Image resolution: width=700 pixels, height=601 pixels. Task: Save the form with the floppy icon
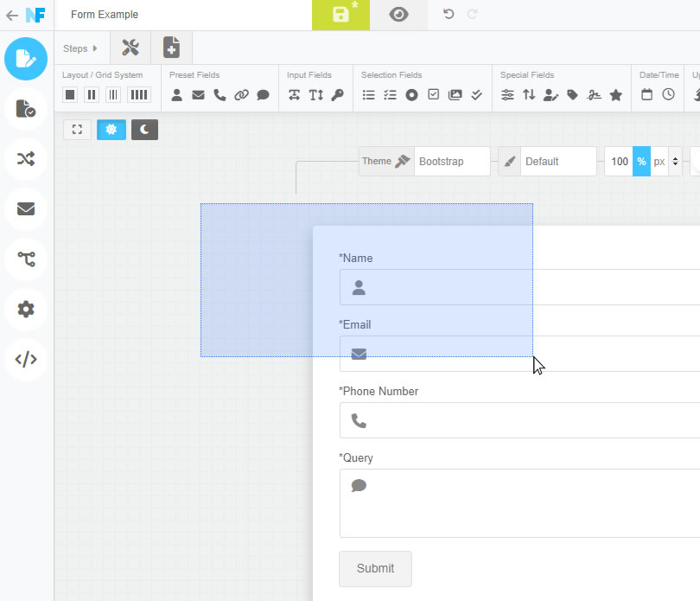tap(340, 15)
